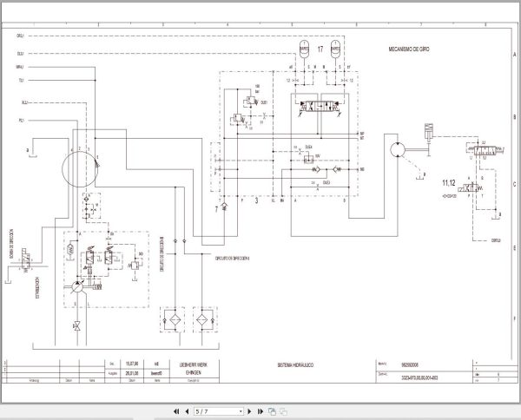Click the drawing number '3323-970.00.00.001-003'

[x=419, y=377]
